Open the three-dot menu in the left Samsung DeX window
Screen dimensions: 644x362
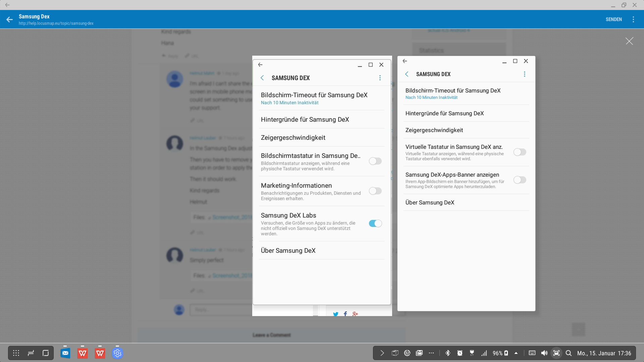point(380,78)
